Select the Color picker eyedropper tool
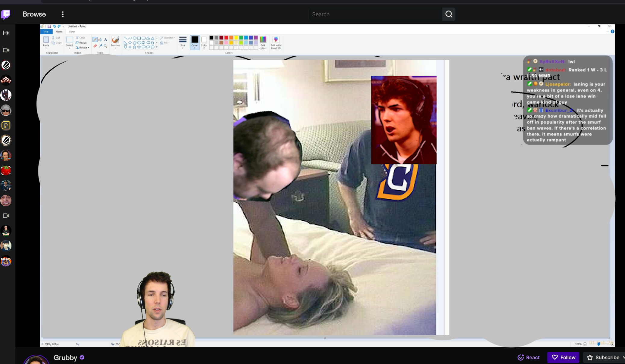Viewport: 625px width, 364px height. pyautogui.click(x=100, y=46)
